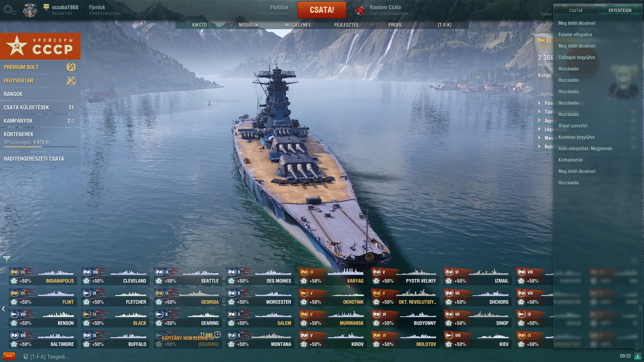Expand the Manőver parameter row

coord(543,138)
